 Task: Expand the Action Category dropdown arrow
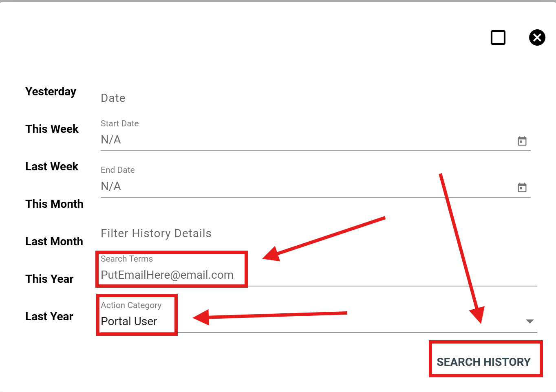click(x=530, y=322)
